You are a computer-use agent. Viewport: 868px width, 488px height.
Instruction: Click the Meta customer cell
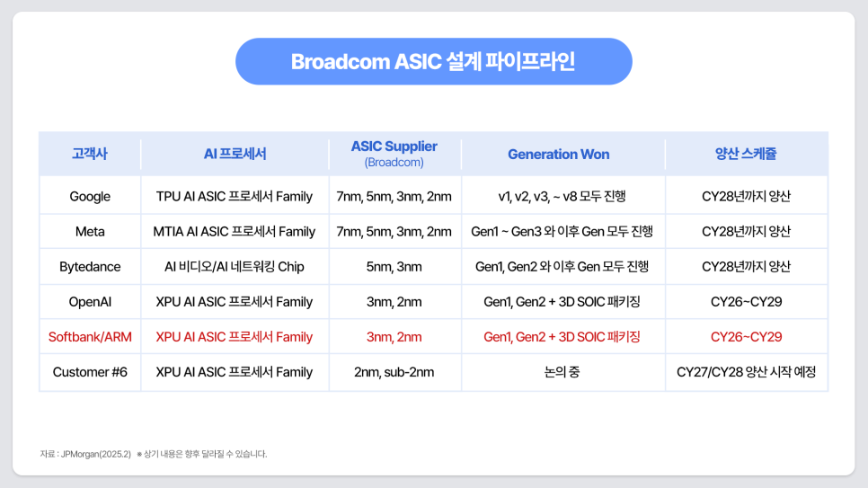point(90,232)
